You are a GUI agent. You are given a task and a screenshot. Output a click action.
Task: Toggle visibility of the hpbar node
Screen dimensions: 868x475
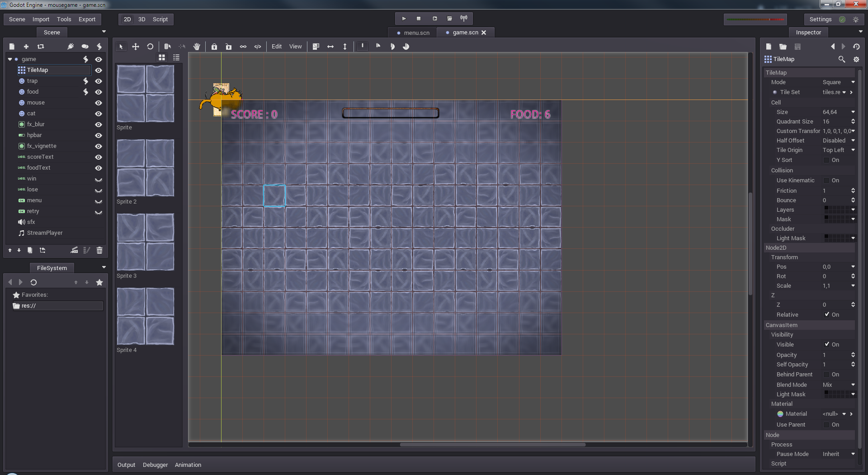(x=98, y=135)
